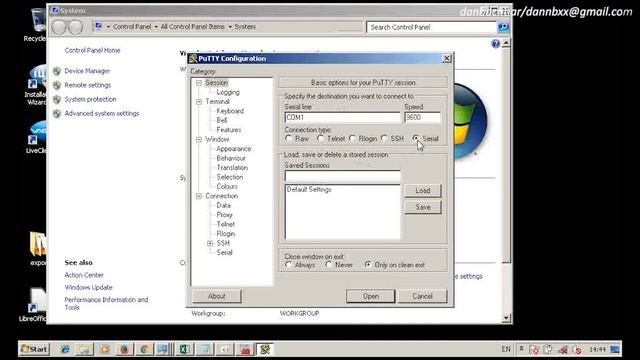Open All Control Panel Items breadcrumb dropdown

[x=230, y=27]
